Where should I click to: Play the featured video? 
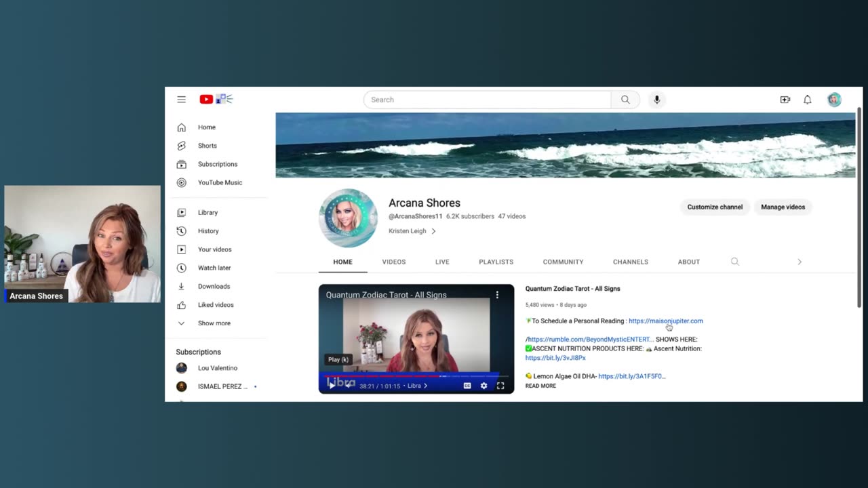332,386
